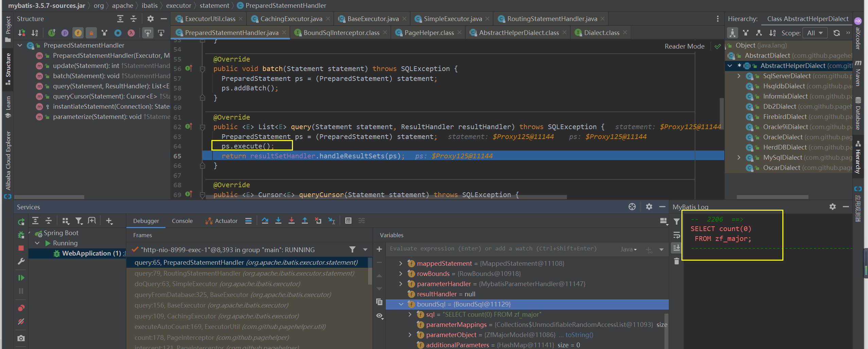Open PageHelper.class editor tab

point(429,33)
